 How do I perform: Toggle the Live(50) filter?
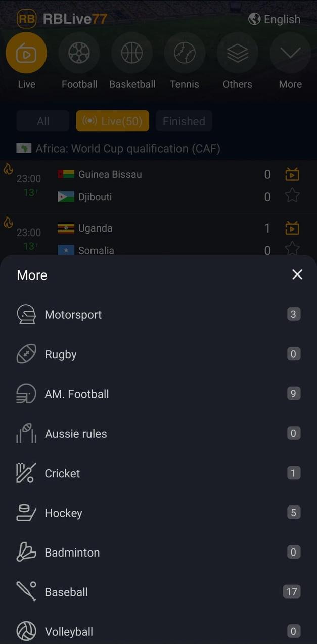point(112,121)
